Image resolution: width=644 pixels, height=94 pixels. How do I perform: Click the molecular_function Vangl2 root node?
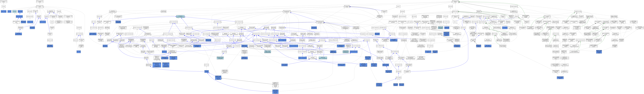4,2
